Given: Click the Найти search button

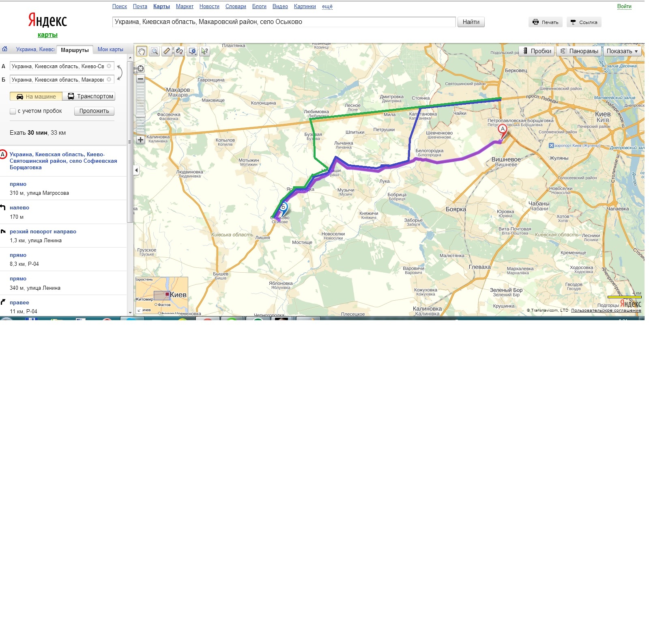Looking at the screenshot, I should [471, 22].
